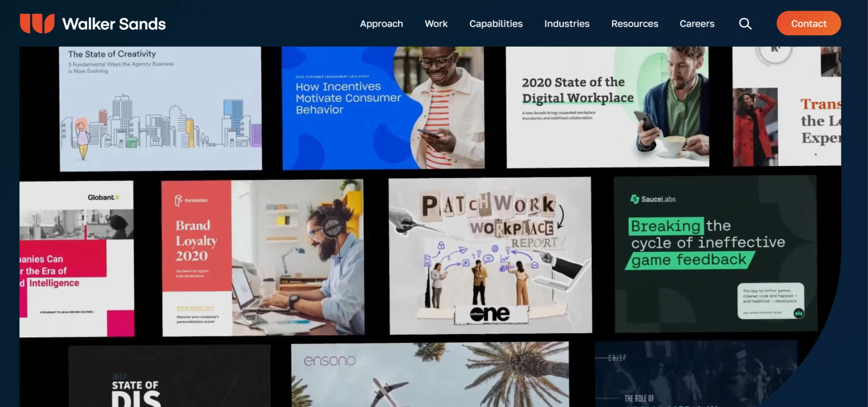Image resolution: width=868 pixels, height=407 pixels.
Task: Open the red-coat woman partially visible card
Action: 787,106
